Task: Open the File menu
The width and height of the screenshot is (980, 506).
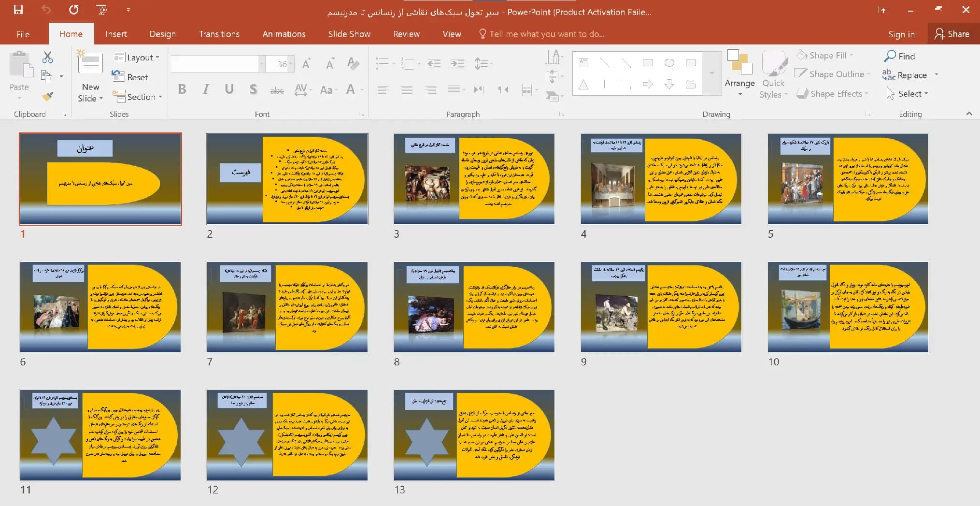Action: pos(23,34)
